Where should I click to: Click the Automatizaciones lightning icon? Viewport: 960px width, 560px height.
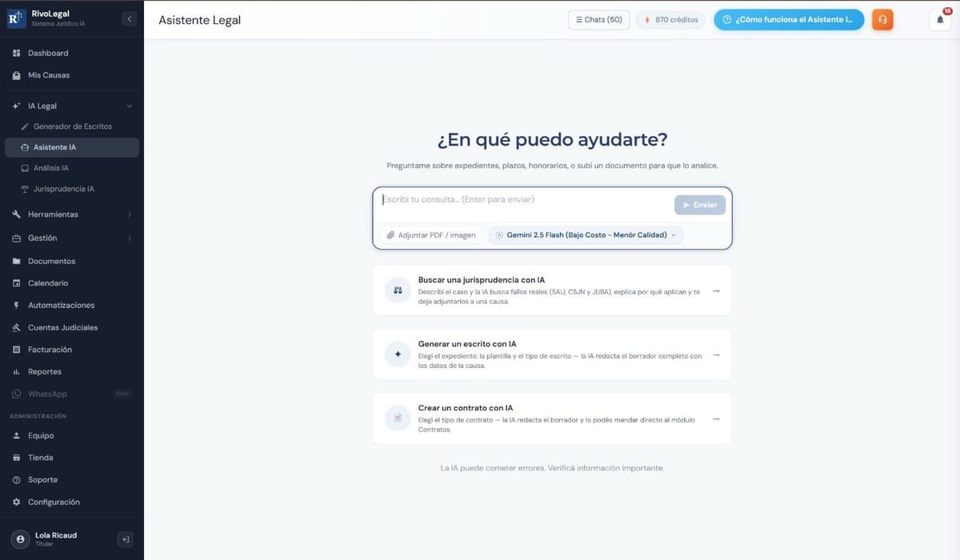click(17, 306)
